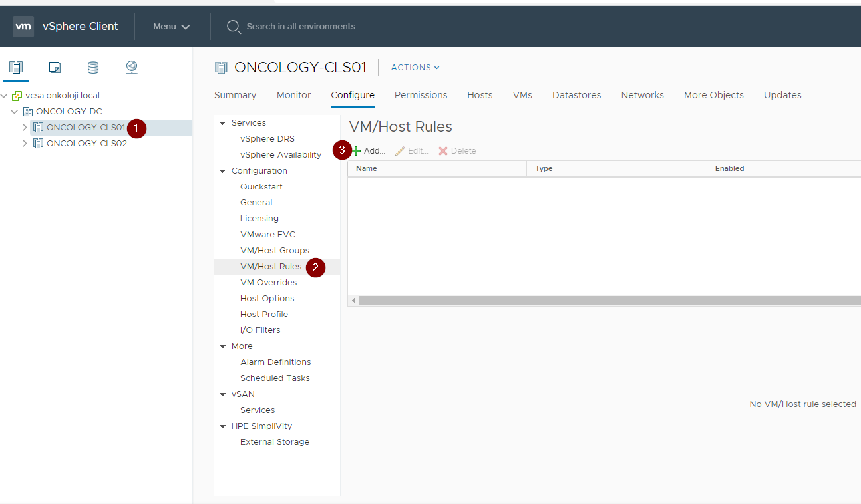Go to the Datastores tab
The height and width of the screenshot is (504, 861).
[x=576, y=95]
